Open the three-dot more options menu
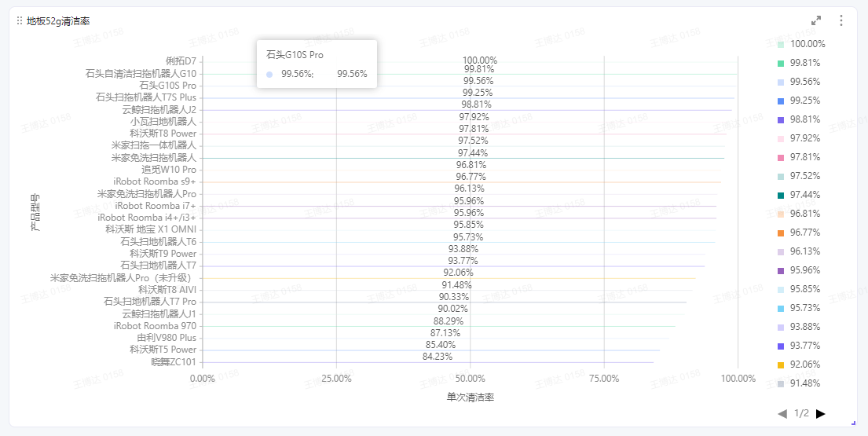 click(841, 21)
